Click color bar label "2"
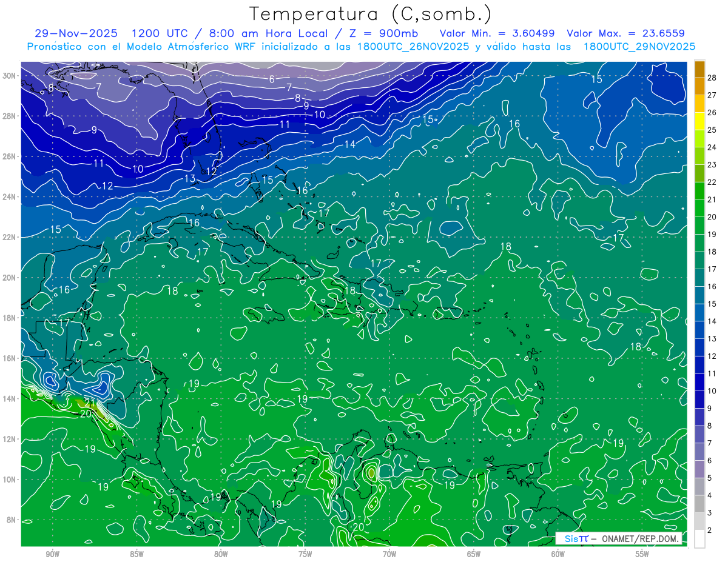This screenshot has height=562, width=728. [x=710, y=530]
